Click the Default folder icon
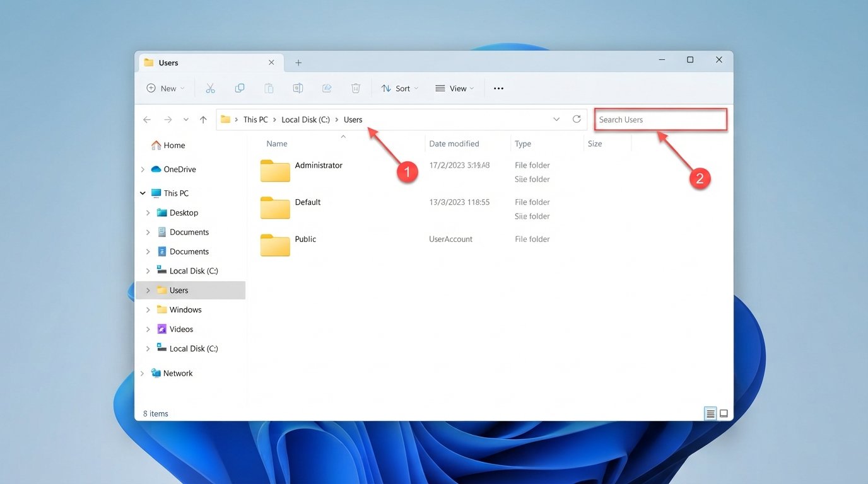This screenshot has width=868, height=484. click(x=275, y=207)
